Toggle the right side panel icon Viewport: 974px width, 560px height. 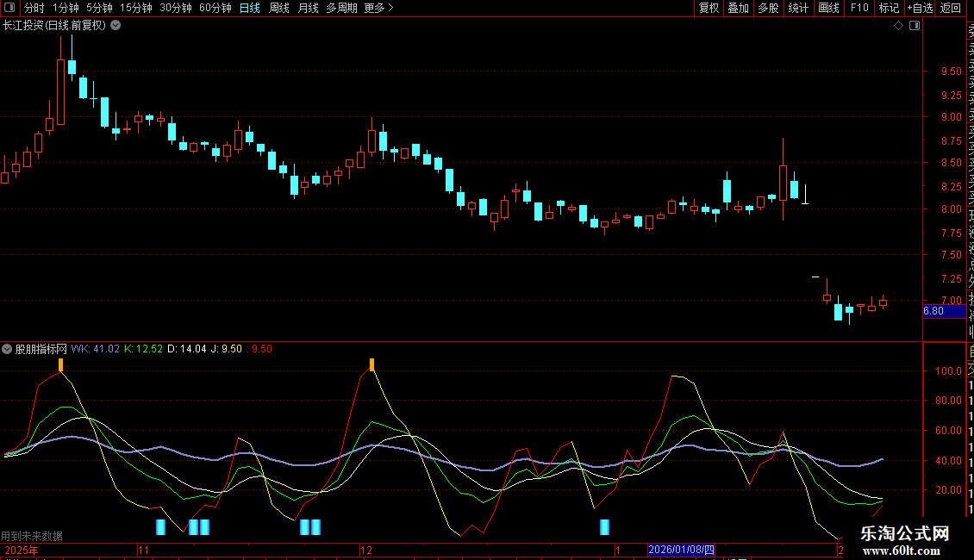click(x=915, y=26)
